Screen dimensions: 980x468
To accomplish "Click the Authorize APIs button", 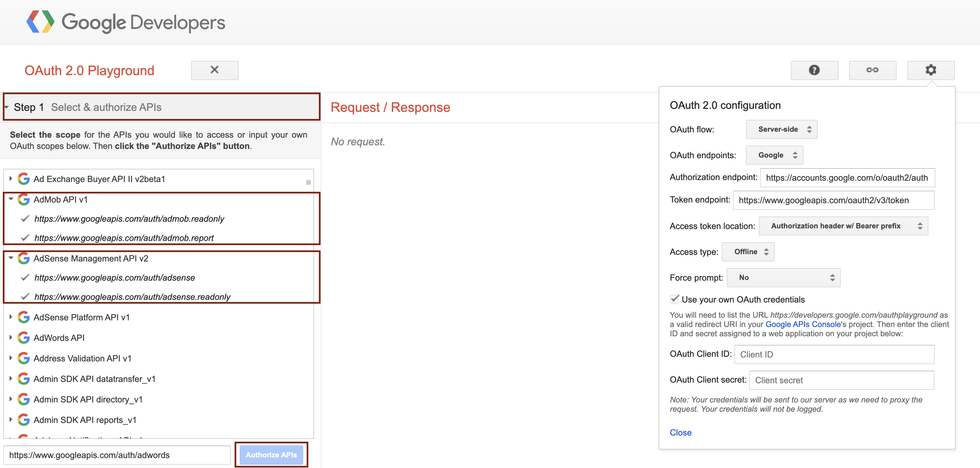I will [272, 454].
